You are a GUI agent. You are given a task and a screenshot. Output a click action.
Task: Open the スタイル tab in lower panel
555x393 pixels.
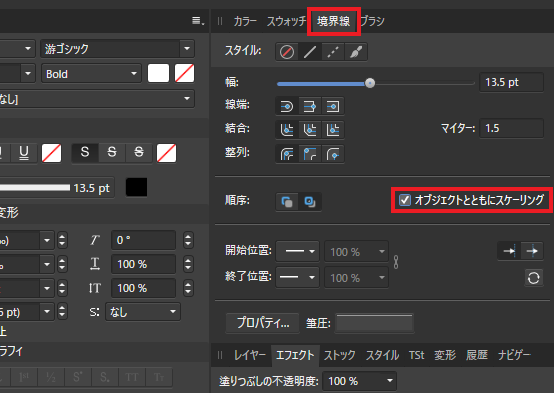click(382, 355)
